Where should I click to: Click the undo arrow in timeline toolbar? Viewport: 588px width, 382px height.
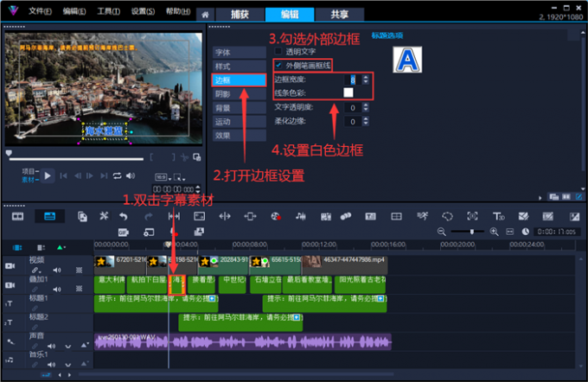(124, 216)
